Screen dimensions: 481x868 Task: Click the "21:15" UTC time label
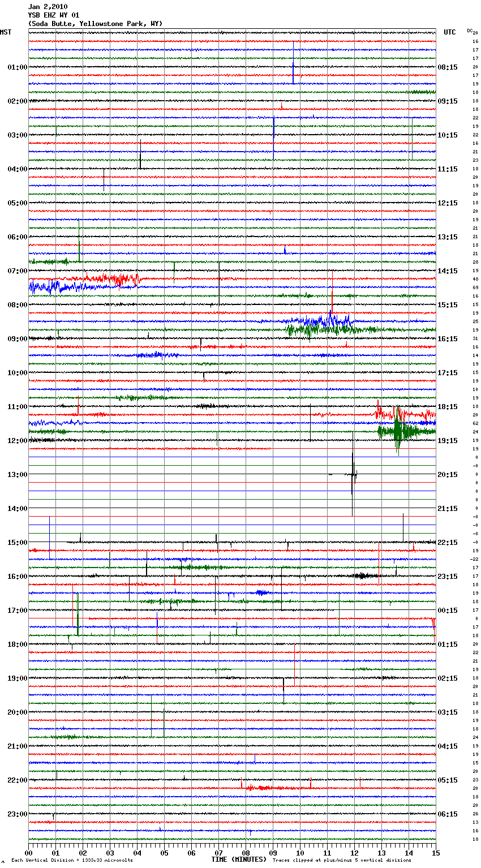pos(448,509)
